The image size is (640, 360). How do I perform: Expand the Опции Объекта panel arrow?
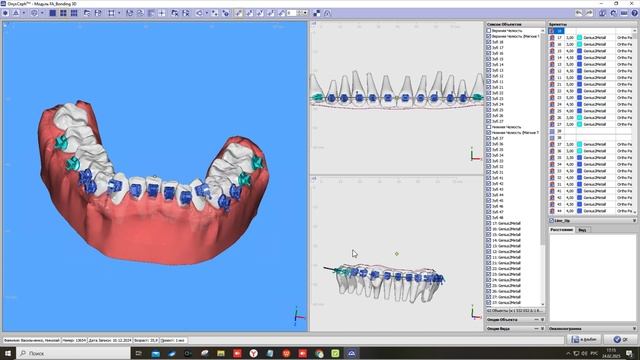542,320
